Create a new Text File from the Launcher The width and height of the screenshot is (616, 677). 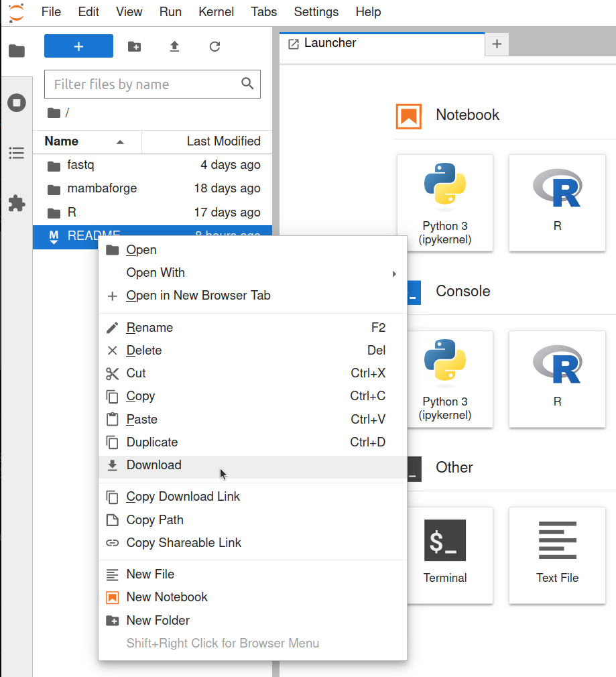pos(556,555)
